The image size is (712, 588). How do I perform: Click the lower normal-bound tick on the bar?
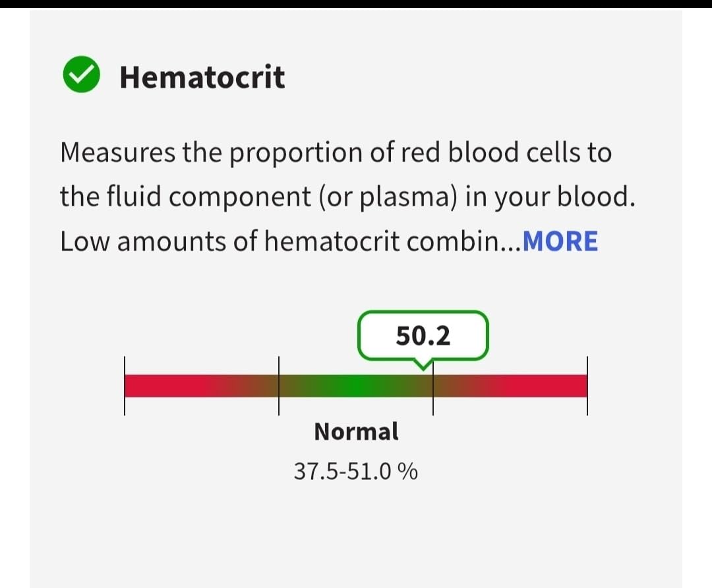(x=278, y=386)
